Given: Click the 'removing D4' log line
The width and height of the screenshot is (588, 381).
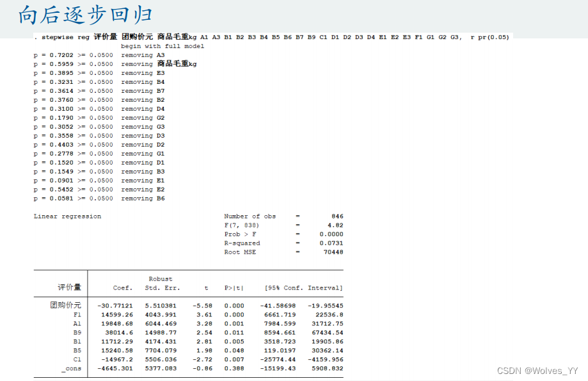Looking at the screenshot, I should coord(99,109).
